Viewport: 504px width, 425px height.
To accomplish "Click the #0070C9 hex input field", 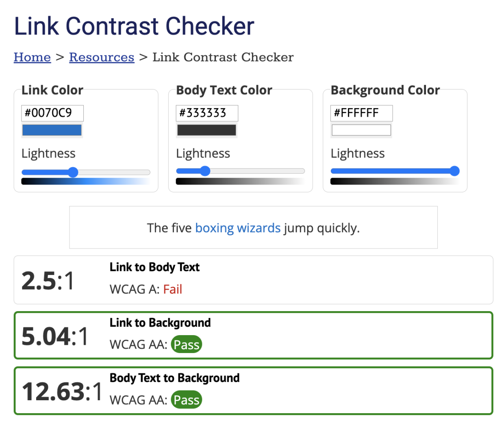I will (x=52, y=113).
